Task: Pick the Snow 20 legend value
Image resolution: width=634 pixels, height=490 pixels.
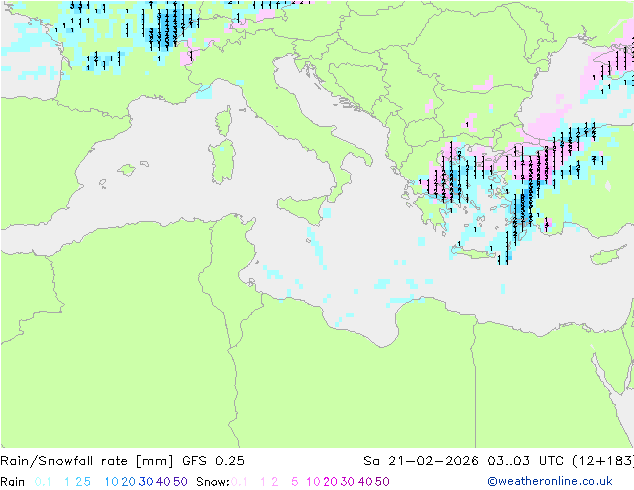Action: (x=330, y=482)
